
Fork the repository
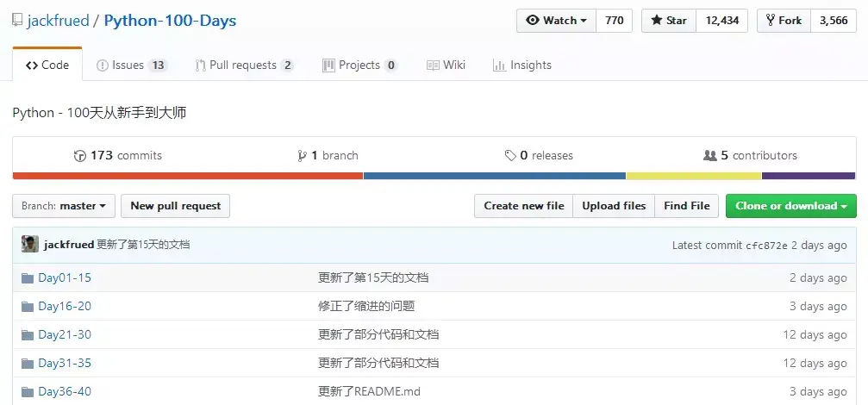point(784,21)
